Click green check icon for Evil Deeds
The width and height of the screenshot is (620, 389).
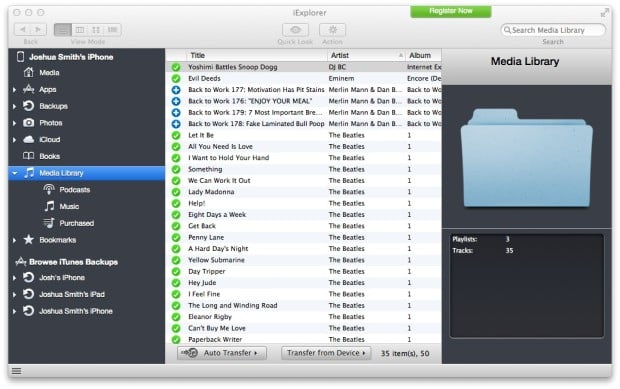pyautogui.click(x=176, y=79)
